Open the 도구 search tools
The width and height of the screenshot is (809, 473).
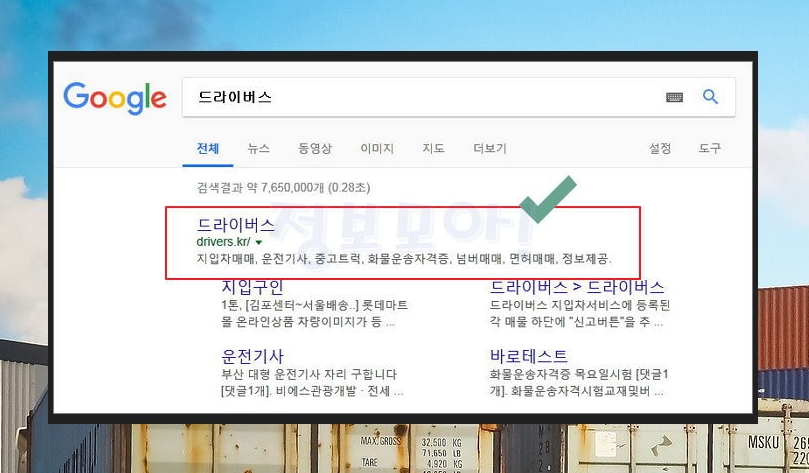709,149
